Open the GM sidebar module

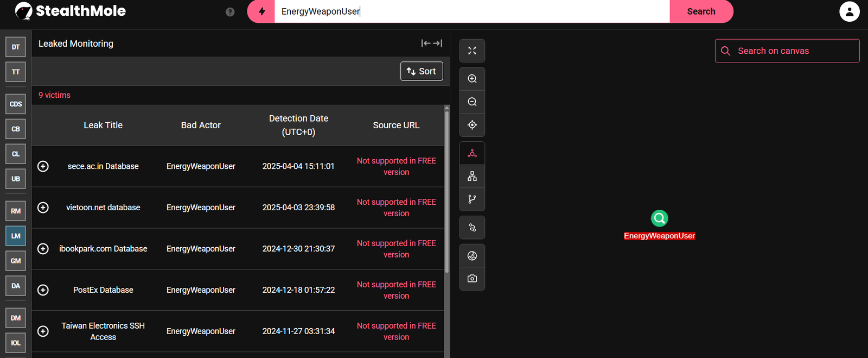click(x=16, y=261)
